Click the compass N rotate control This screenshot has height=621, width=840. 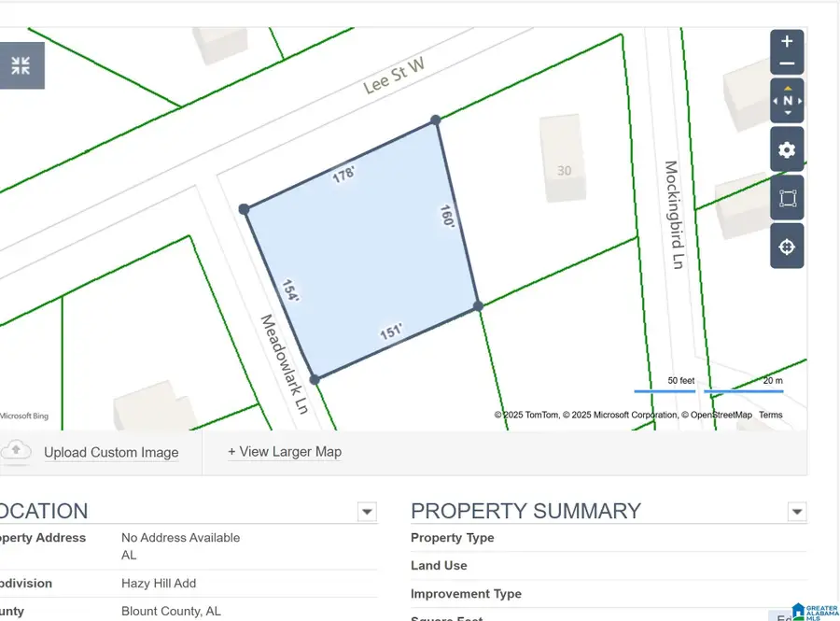[787, 101]
